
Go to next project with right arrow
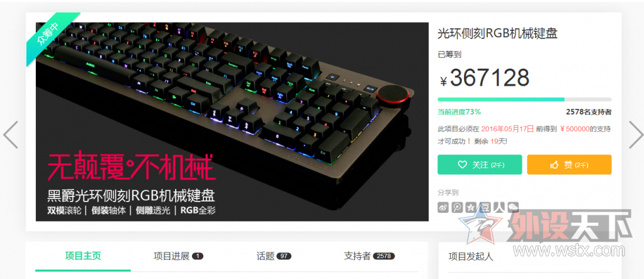[636, 134]
